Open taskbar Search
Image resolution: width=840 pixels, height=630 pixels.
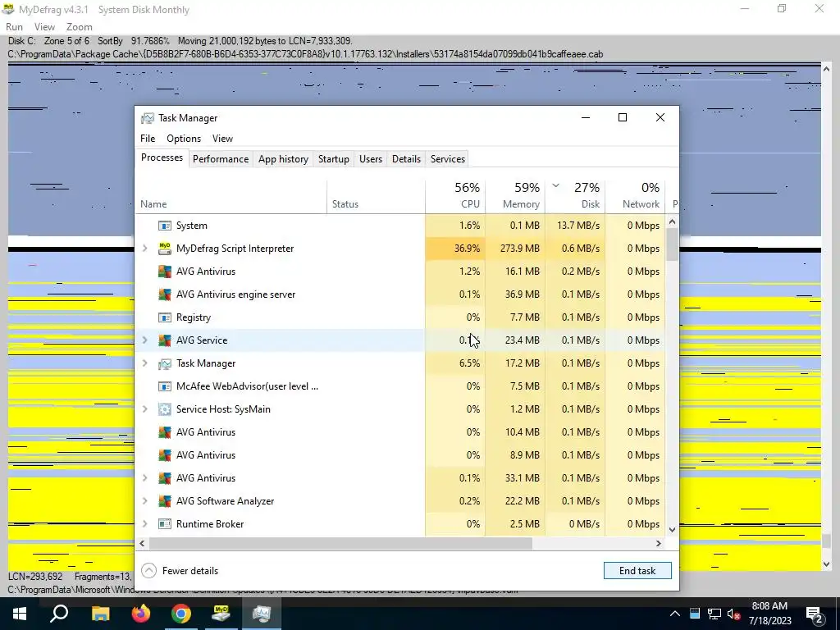[x=59, y=614]
